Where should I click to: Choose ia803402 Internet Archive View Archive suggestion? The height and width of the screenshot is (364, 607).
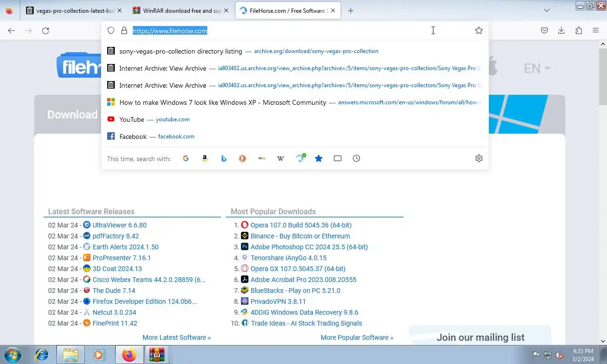[x=294, y=68]
